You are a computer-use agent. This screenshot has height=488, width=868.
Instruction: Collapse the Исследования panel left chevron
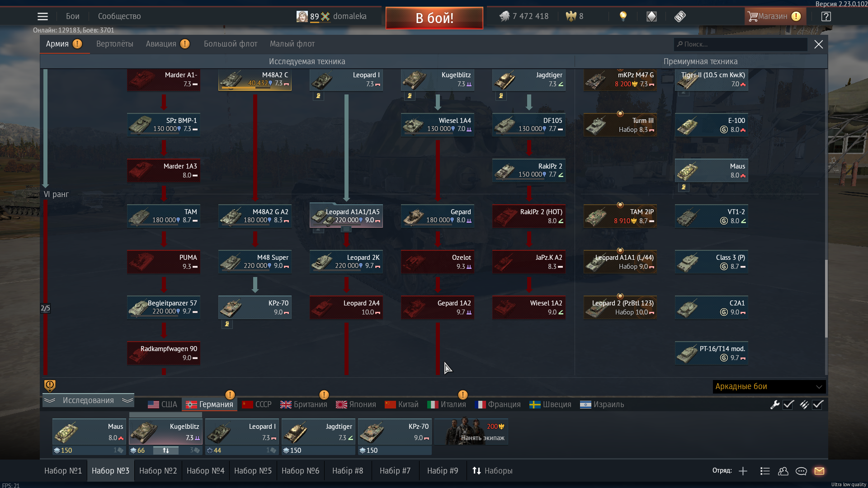tap(50, 400)
